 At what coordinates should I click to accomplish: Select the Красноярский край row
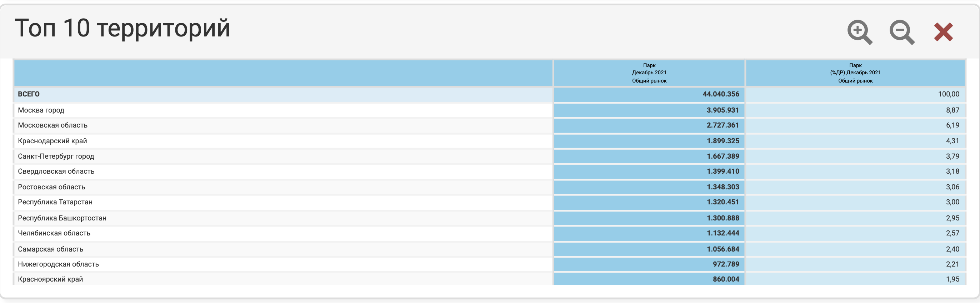[50, 279]
